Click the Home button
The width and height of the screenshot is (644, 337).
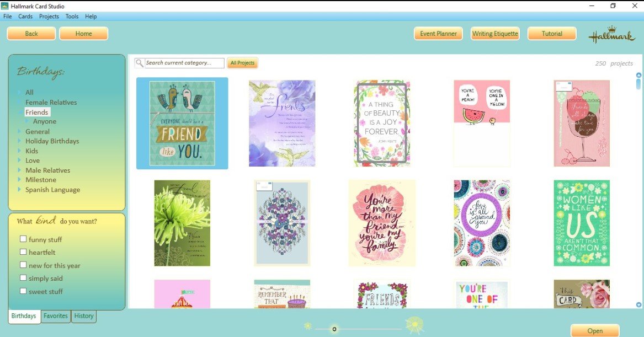pos(84,34)
